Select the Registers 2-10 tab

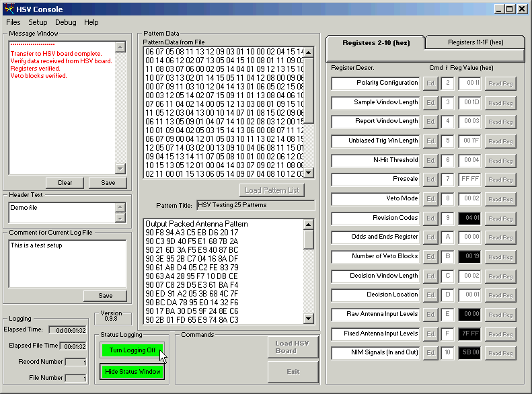[x=375, y=42]
